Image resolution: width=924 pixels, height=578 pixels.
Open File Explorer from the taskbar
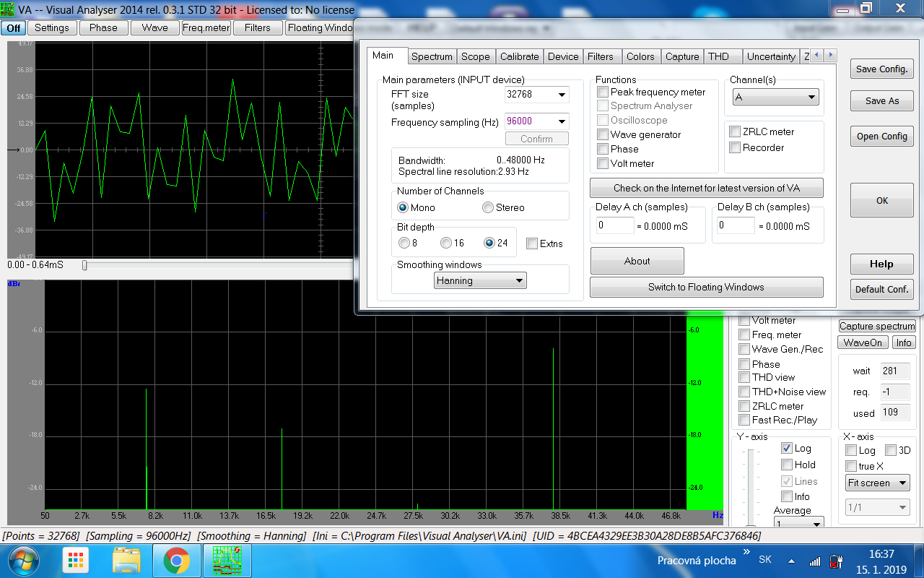127,561
